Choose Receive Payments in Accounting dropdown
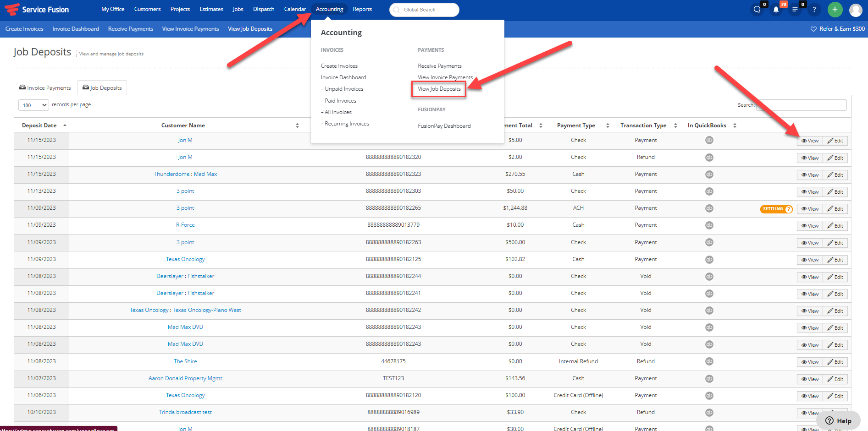This screenshot has height=431, width=868. (440, 66)
